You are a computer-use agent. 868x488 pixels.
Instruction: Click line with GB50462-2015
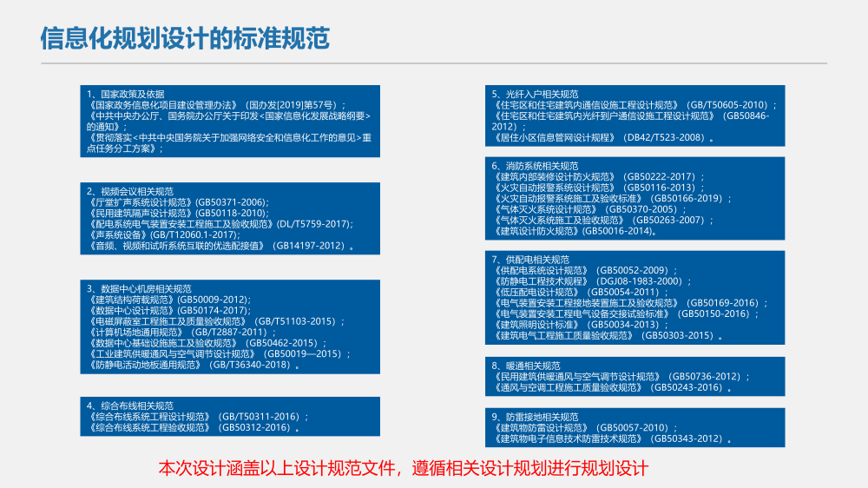[x=207, y=343]
